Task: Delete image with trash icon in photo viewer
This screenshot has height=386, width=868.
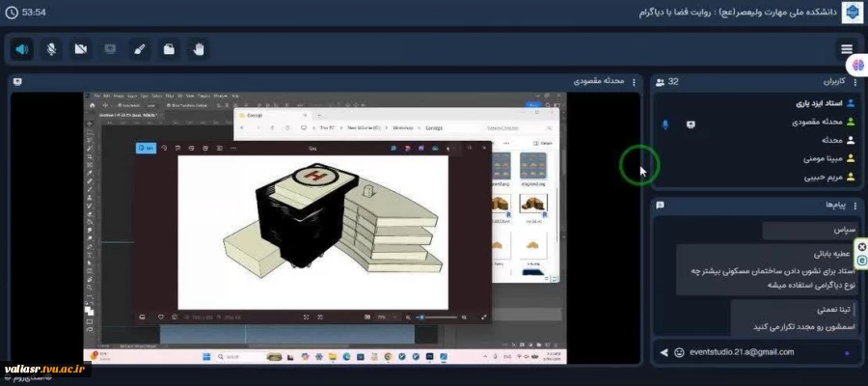Action: 177,148
